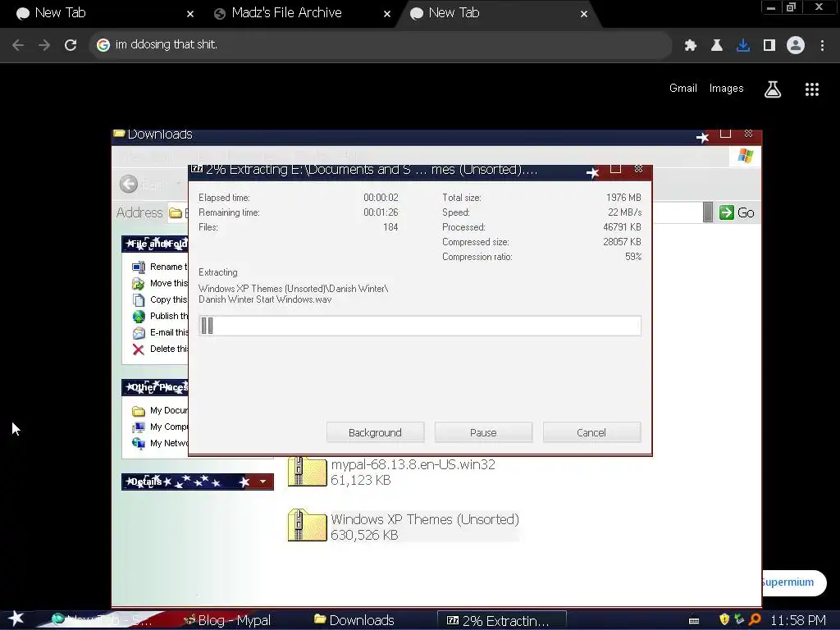Click the Go button in Downloads window

pos(737,212)
